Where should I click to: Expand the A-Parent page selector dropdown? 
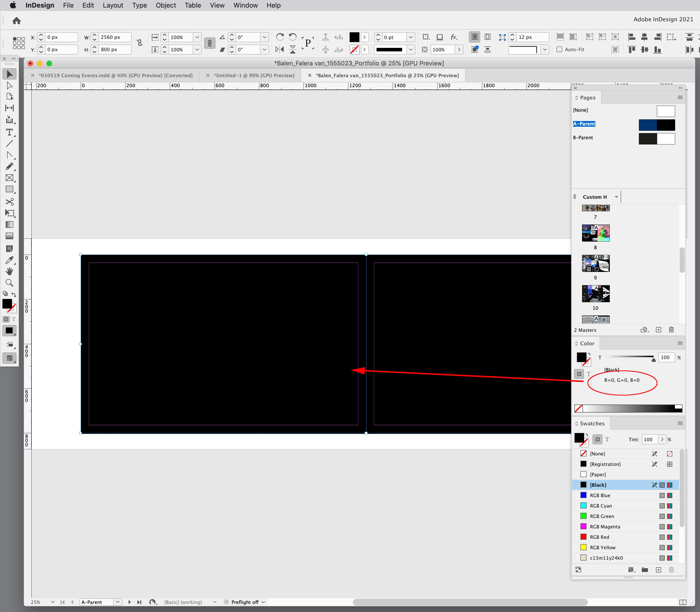117,602
